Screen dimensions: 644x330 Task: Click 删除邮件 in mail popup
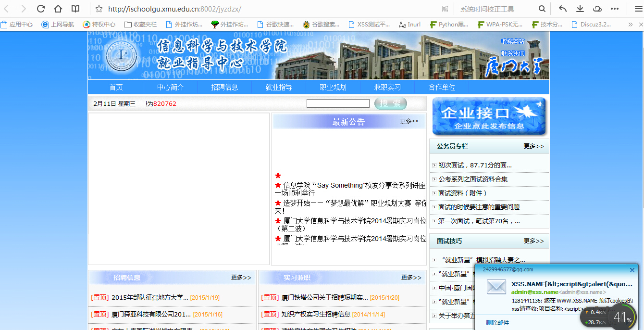pyautogui.click(x=497, y=322)
